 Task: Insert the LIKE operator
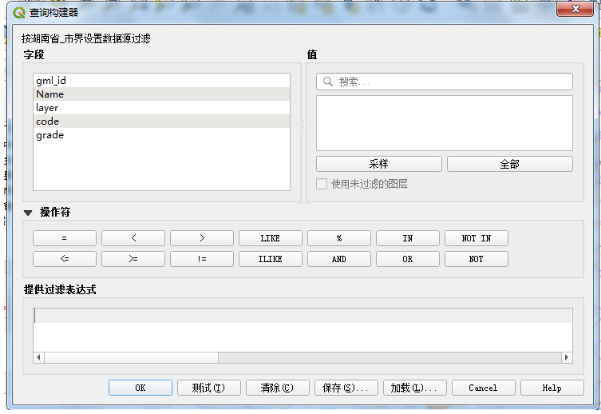coord(271,238)
